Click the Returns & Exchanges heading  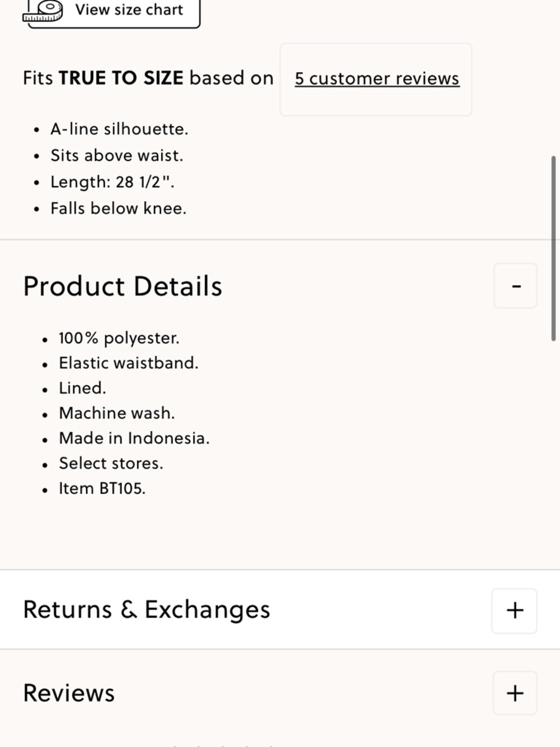(147, 610)
